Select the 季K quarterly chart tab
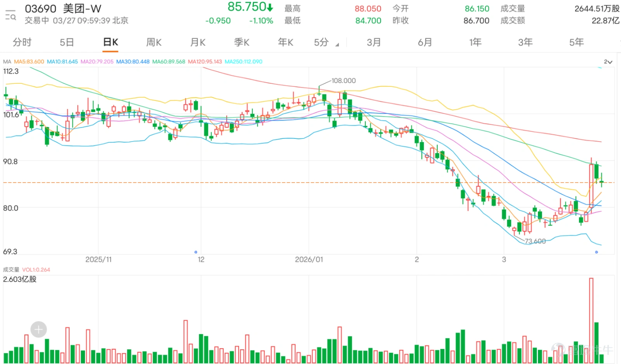The width and height of the screenshot is (621, 364). [241, 42]
